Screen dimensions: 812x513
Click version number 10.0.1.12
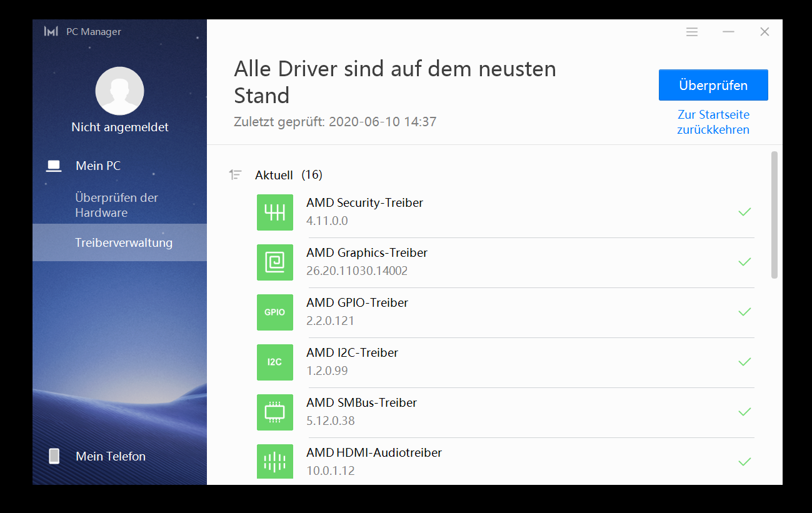[x=331, y=471]
